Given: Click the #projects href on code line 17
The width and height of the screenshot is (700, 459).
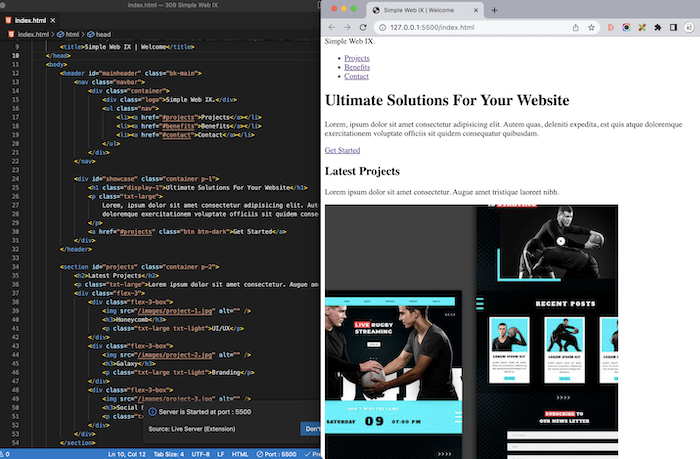Looking at the screenshot, I should 179,117.
